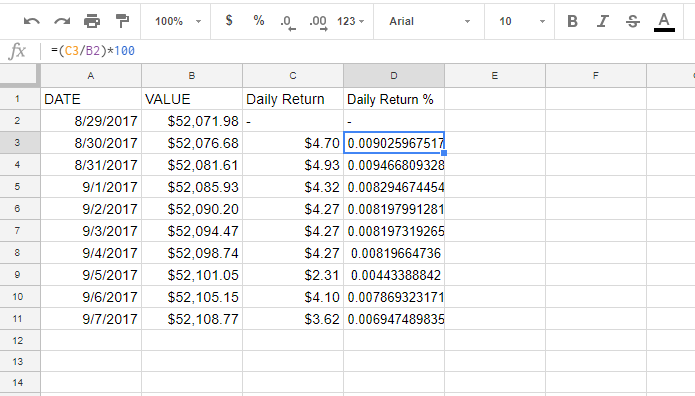Click the Print icon

tap(92, 21)
